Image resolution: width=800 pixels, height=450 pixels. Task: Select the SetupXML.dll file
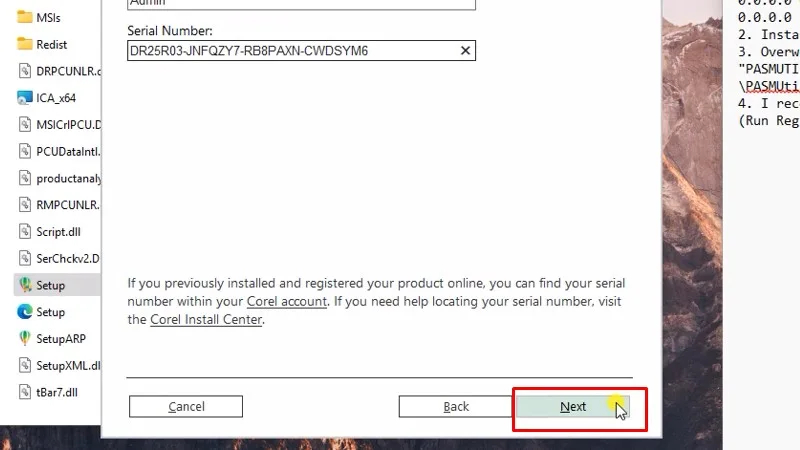(67, 365)
